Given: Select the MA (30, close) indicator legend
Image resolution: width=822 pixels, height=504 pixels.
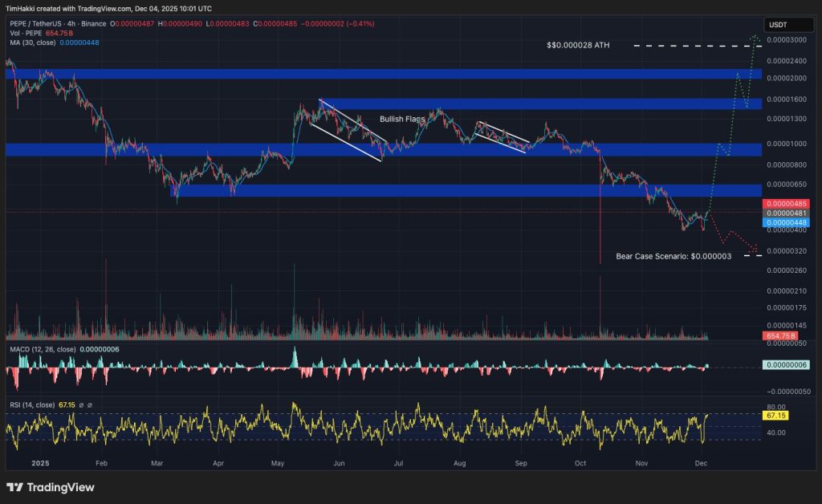Looking at the screenshot, I should [x=33, y=43].
